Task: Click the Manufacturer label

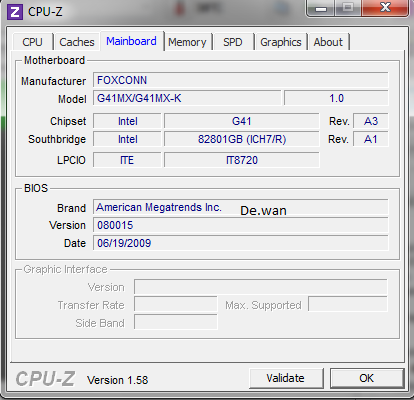Action: click(53, 81)
